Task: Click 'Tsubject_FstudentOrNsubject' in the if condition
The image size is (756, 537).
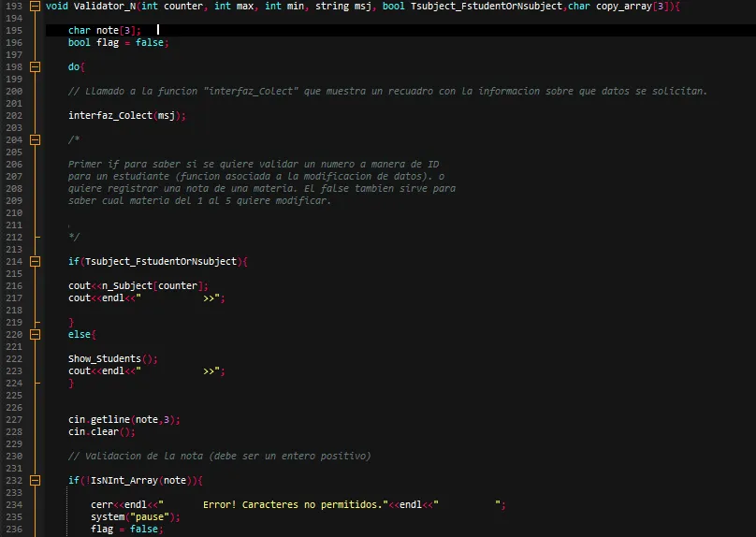Action: coord(161,261)
